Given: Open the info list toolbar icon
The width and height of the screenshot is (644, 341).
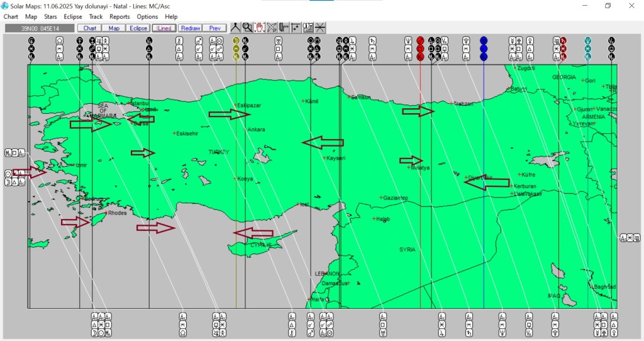Looking at the screenshot, I should 308,28.
